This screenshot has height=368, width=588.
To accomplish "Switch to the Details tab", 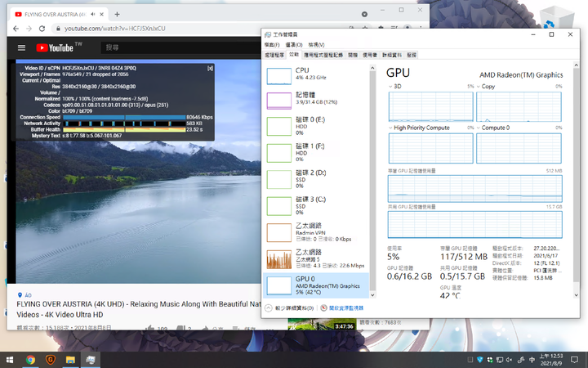I will click(x=392, y=56).
